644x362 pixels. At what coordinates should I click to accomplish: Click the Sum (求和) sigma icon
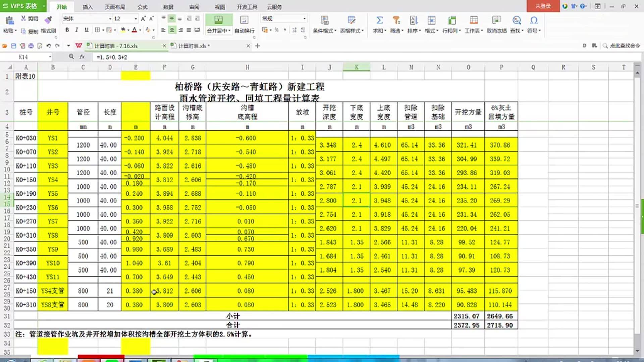(x=379, y=20)
